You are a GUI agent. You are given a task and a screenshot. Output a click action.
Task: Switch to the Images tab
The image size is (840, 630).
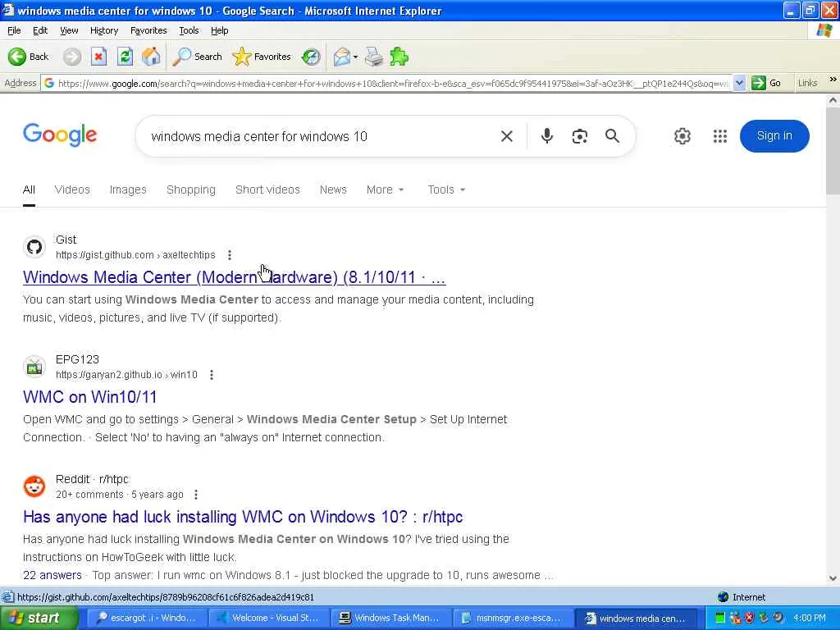pos(128,189)
